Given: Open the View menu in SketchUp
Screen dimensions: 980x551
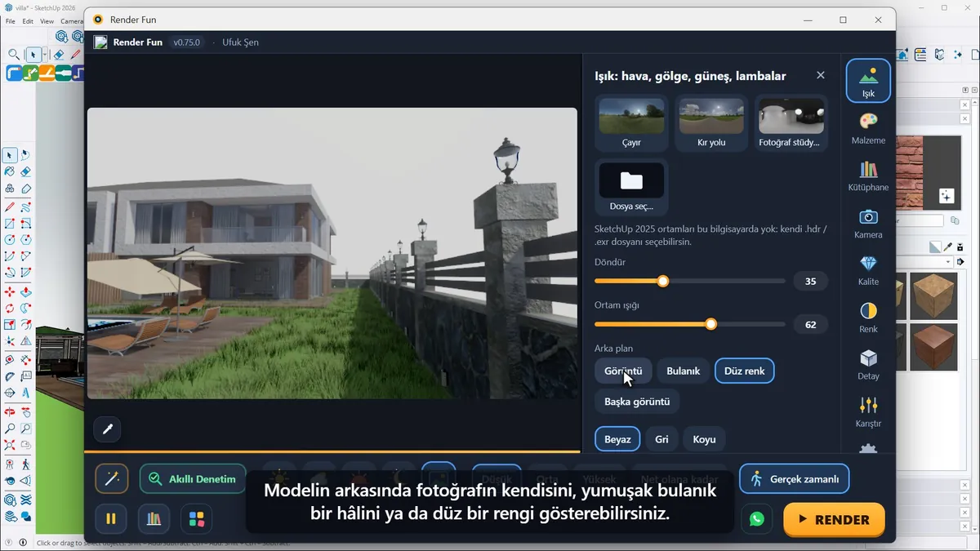Looking at the screenshot, I should 47,21.
